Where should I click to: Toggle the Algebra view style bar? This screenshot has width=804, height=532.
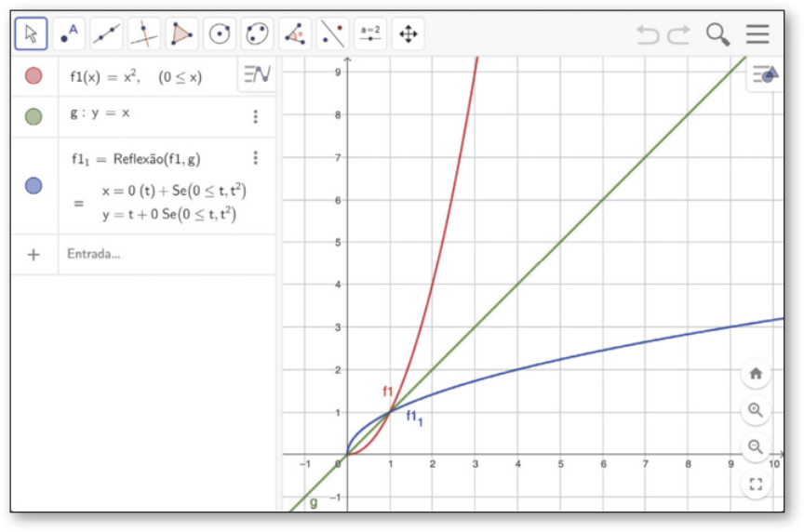point(257,74)
